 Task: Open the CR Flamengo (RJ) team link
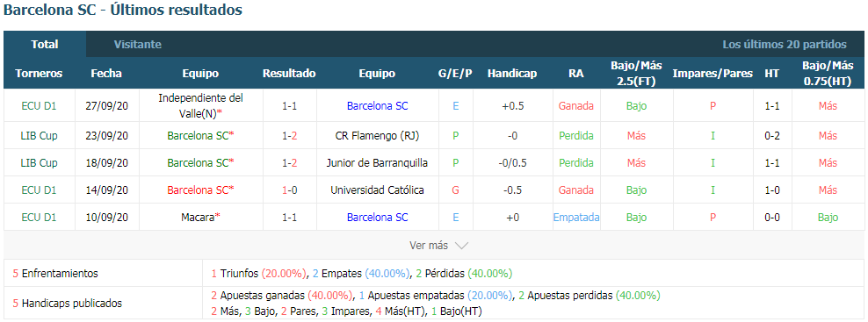377,135
